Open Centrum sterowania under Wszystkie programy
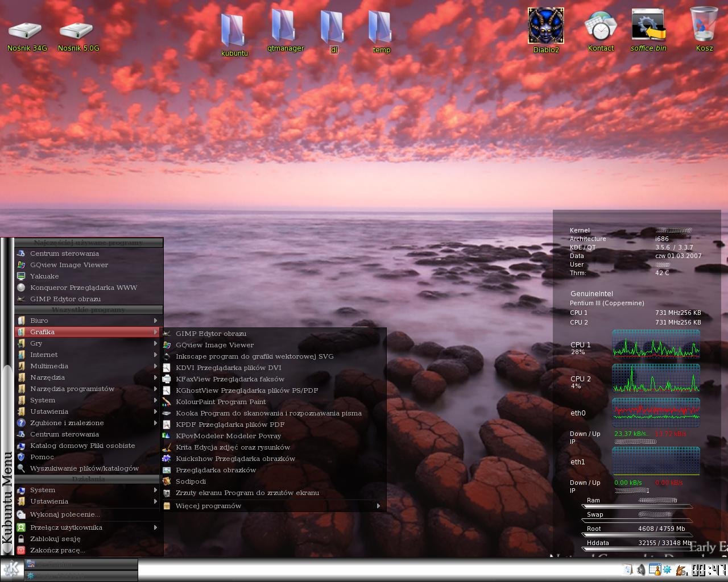Screen dimensions: 728x582 pos(88,434)
